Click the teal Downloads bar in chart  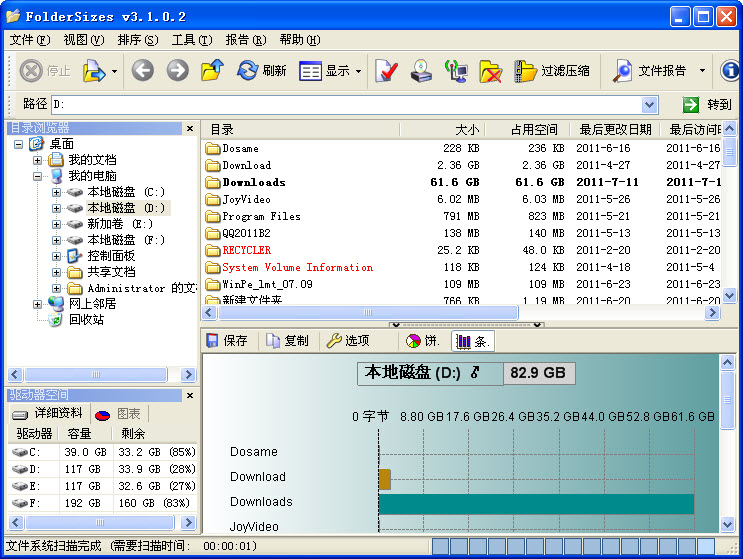point(536,503)
